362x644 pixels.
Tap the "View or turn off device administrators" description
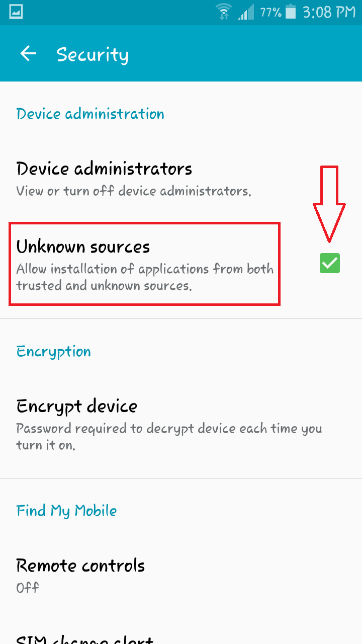click(133, 191)
